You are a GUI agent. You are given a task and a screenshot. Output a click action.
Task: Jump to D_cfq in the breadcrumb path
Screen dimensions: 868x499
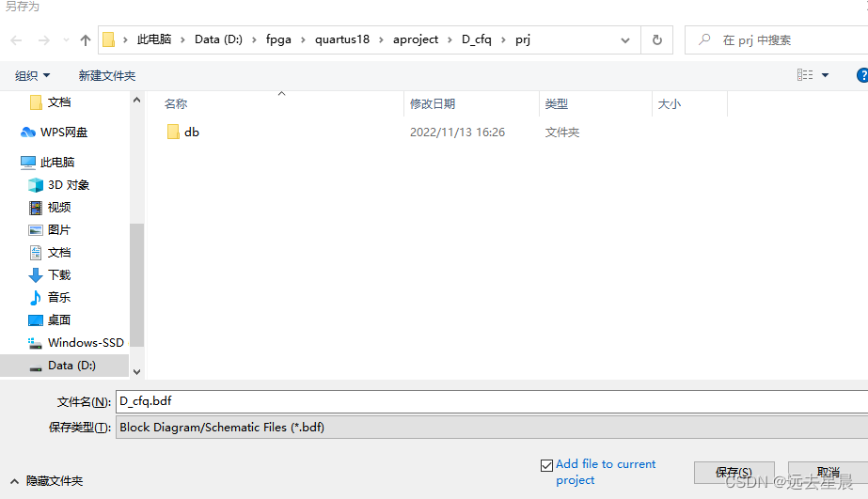point(477,39)
